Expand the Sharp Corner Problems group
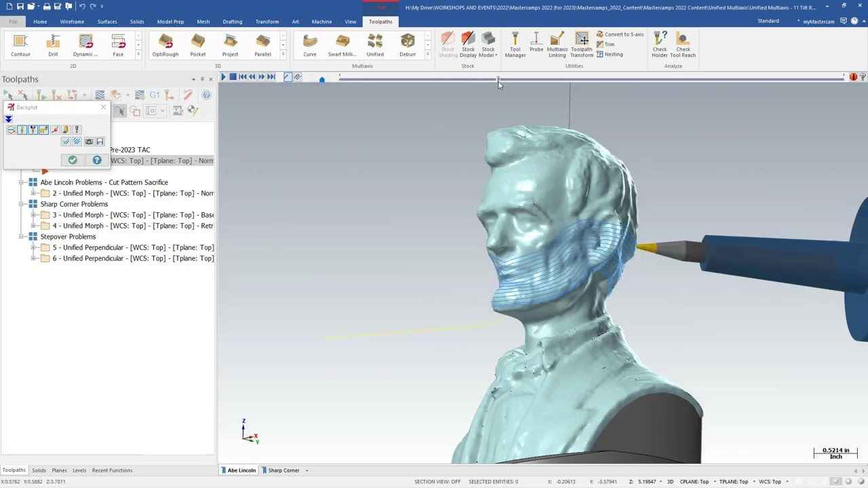The width and height of the screenshot is (868, 488). (x=22, y=204)
